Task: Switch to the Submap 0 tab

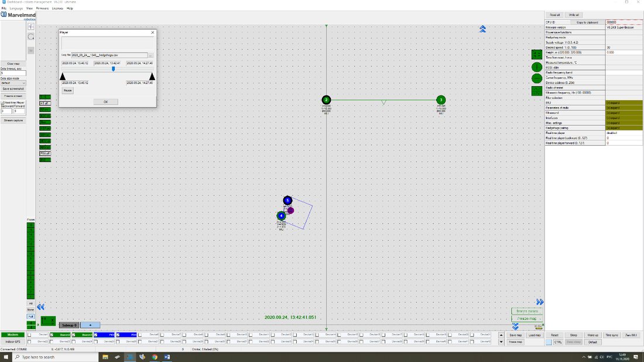Action: pos(69,325)
